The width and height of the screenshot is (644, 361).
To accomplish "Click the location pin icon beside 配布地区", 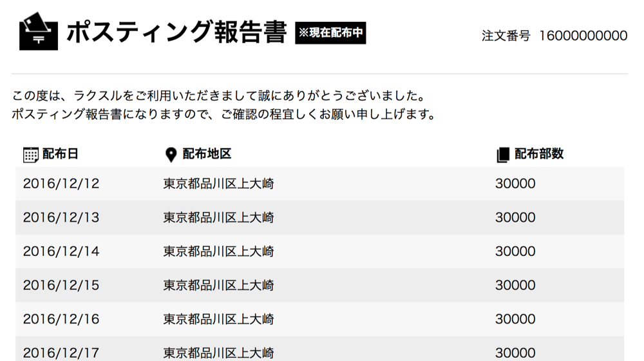I will (x=171, y=155).
